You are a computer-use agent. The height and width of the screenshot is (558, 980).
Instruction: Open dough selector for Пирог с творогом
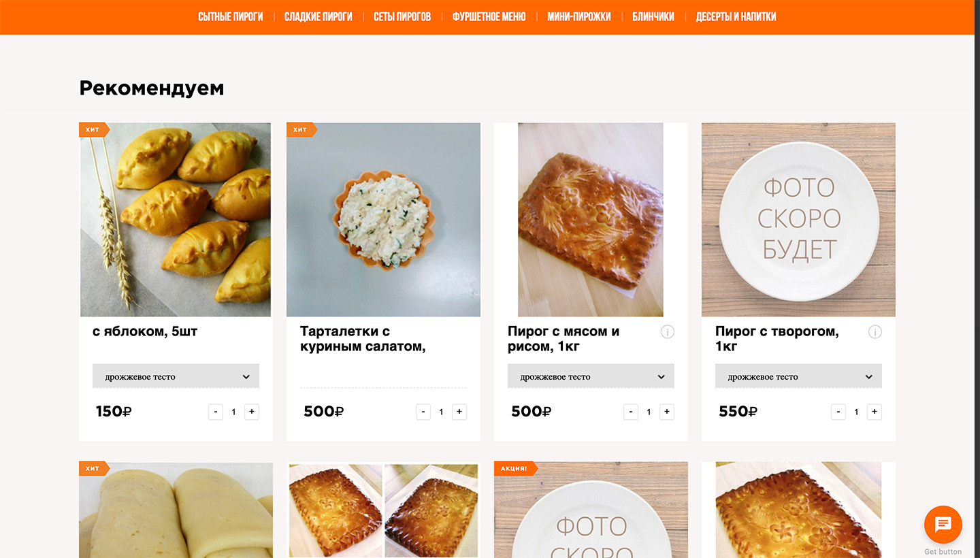tap(798, 377)
